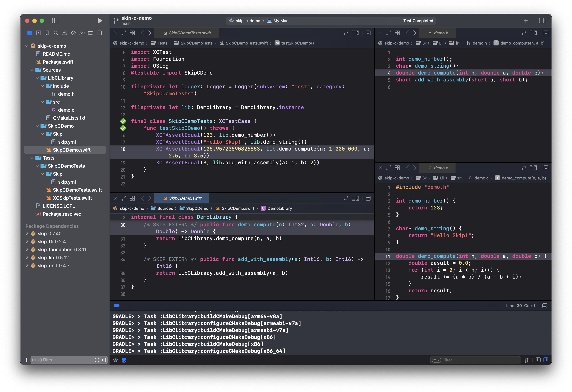Click the Run button to build and run
Image resolution: width=572 pixels, height=392 pixels.
click(x=100, y=21)
